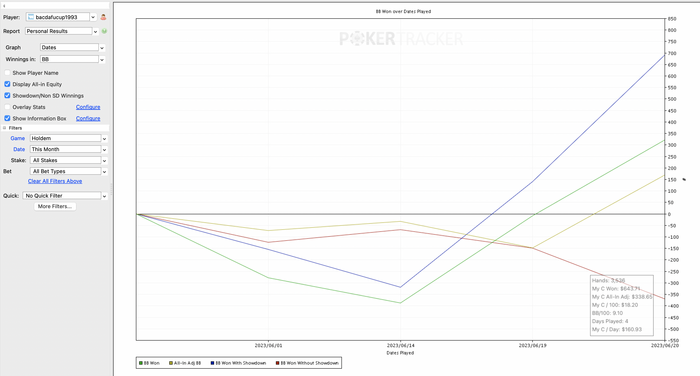Click the information box on the graph

coord(622,305)
